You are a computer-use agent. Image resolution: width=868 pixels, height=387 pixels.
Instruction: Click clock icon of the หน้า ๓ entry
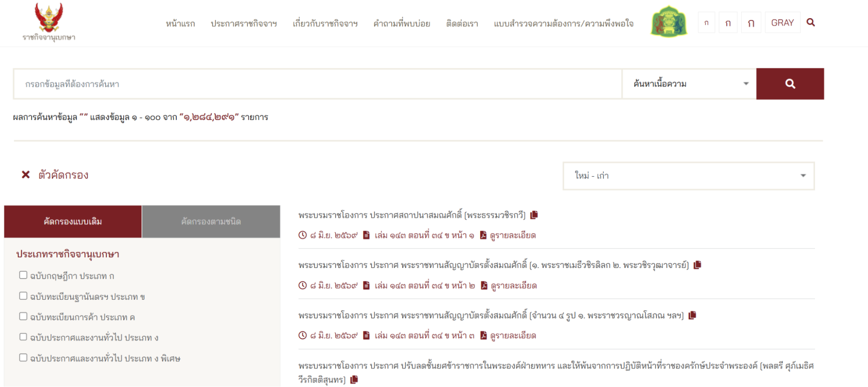pos(303,335)
